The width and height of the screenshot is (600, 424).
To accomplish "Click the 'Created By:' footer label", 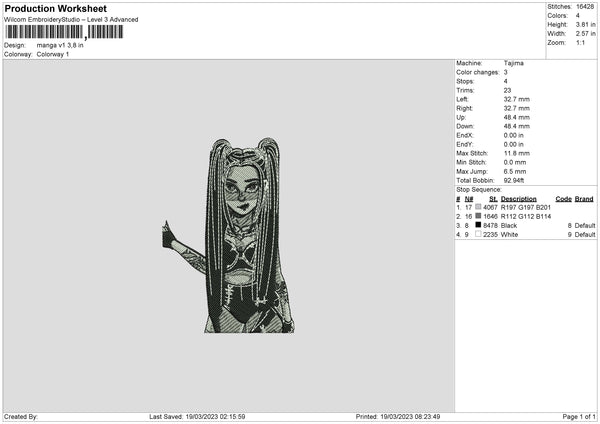I will (x=21, y=417).
